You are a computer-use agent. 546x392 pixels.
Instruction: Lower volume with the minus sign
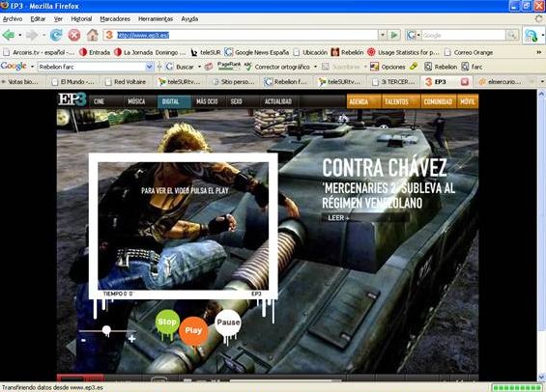[x=83, y=340]
